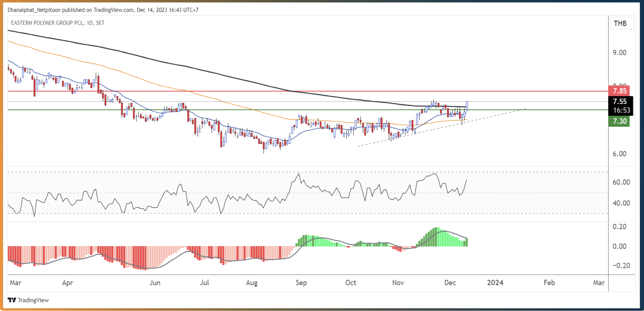Click the Aug label on the time axis
The image size is (644, 311).
pos(252,283)
